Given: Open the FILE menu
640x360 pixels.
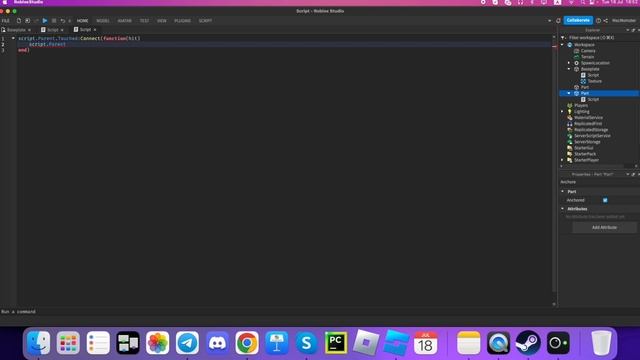Looking at the screenshot, I should (x=6, y=20).
